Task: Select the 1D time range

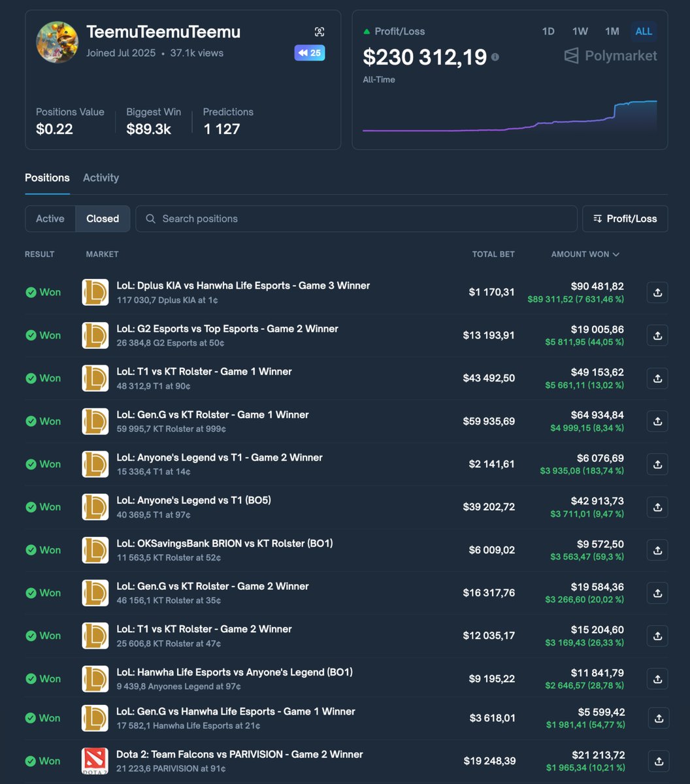Action: pyautogui.click(x=548, y=31)
